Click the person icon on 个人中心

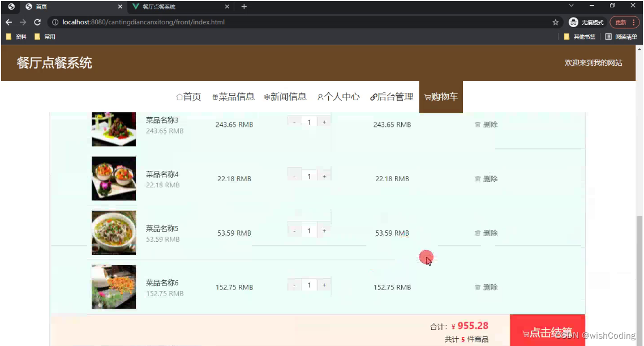coord(320,97)
